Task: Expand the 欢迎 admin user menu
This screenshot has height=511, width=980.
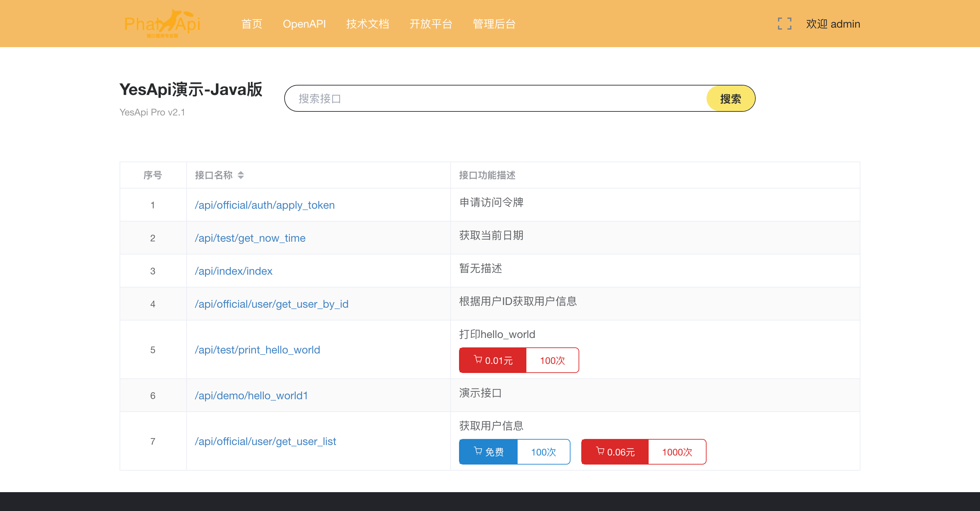Action: coord(832,24)
